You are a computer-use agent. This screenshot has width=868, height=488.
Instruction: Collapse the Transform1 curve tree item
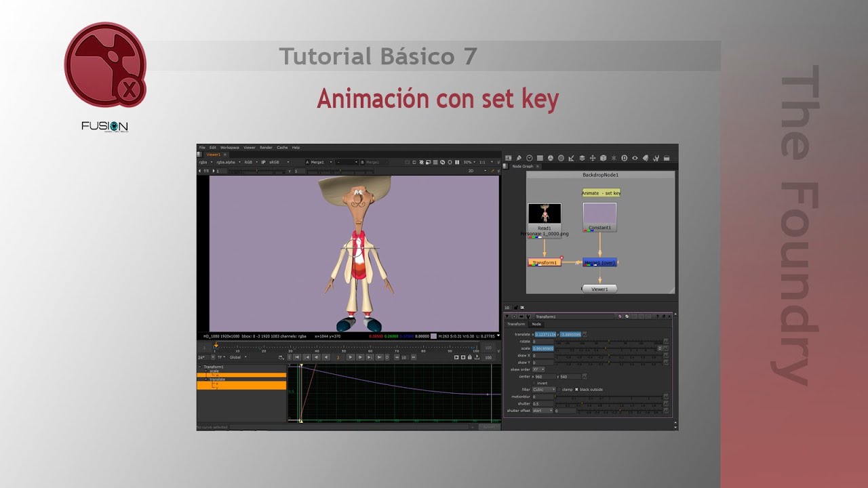tap(200, 367)
